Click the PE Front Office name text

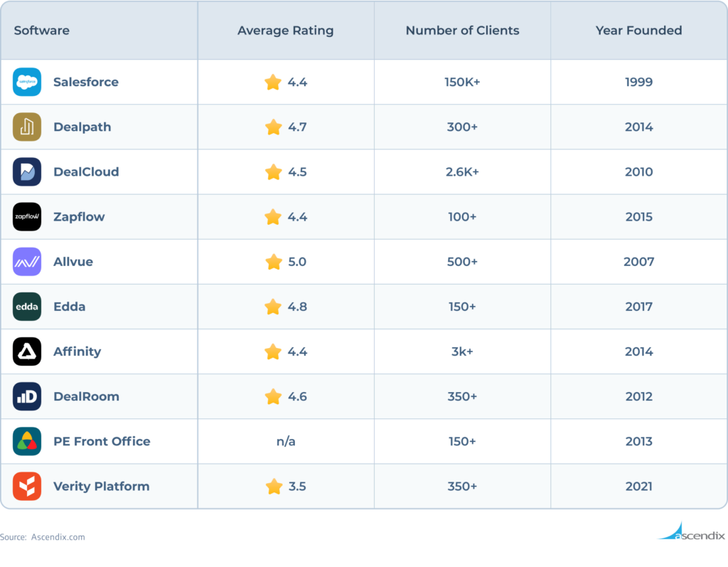[x=102, y=442]
